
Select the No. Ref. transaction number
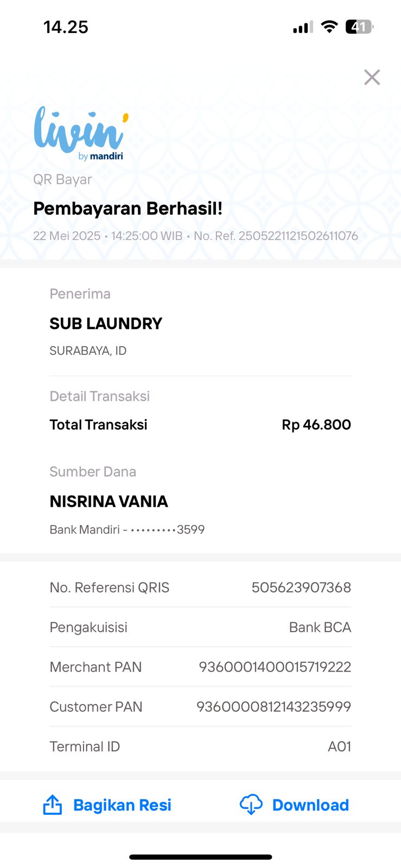click(x=298, y=236)
